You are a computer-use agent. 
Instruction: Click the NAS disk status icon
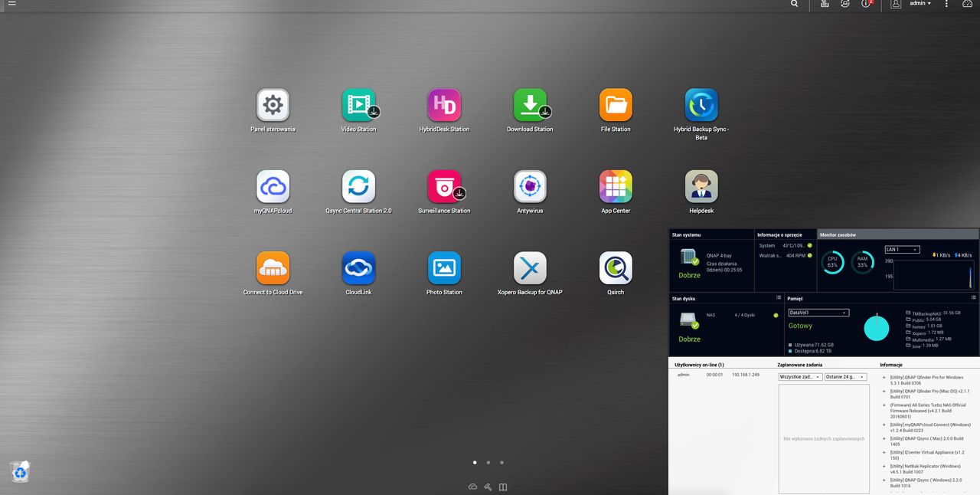click(689, 321)
